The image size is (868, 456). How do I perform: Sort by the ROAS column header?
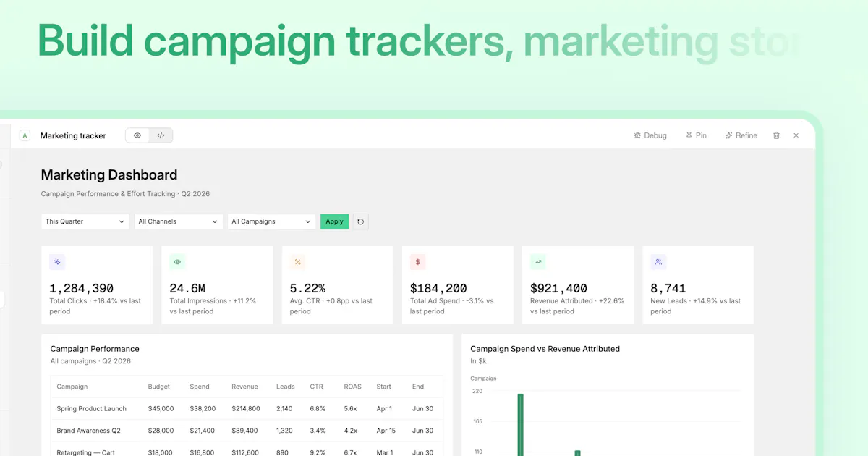pos(352,387)
